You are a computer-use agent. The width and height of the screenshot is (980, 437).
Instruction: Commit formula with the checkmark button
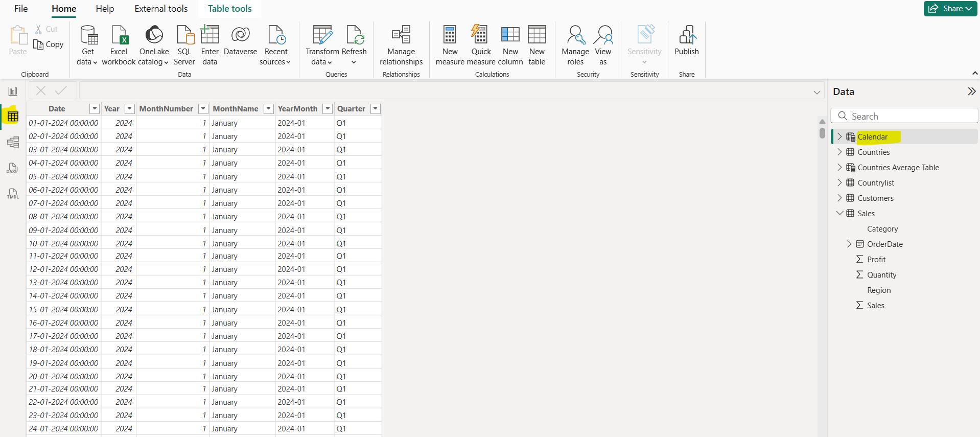click(61, 90)
